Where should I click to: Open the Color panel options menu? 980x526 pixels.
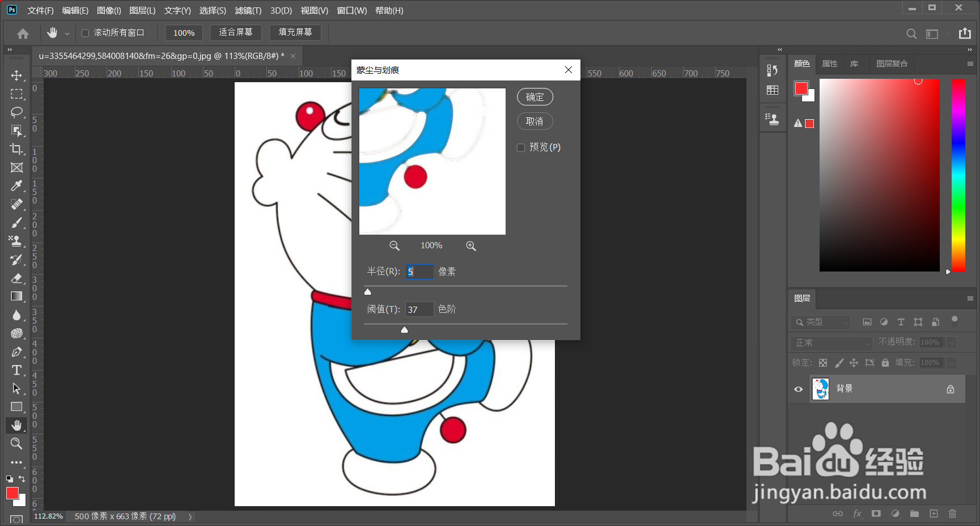(970, 64)
